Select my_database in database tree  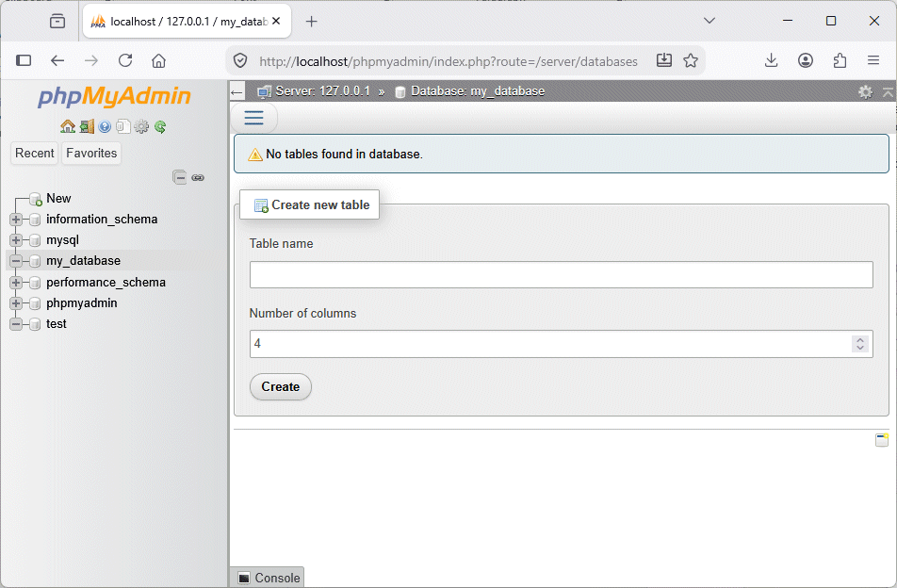pos(84,261)
